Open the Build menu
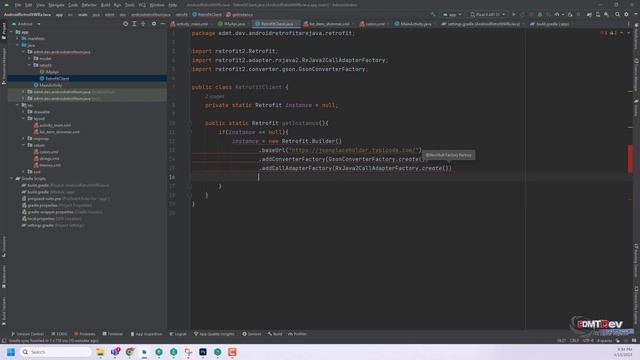Viewport: 640px width, 360px height. coord(105,5)
